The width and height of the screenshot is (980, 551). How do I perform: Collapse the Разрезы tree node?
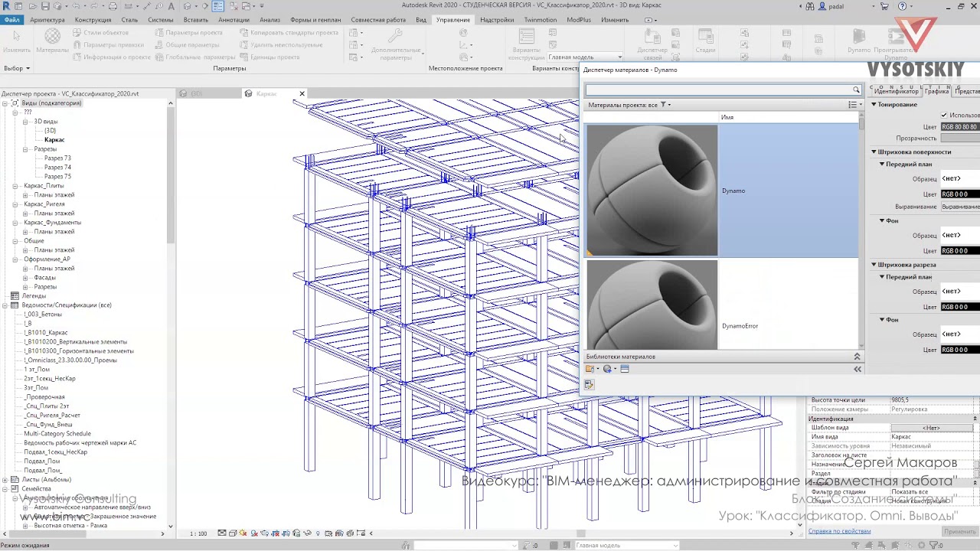[25, 149]
